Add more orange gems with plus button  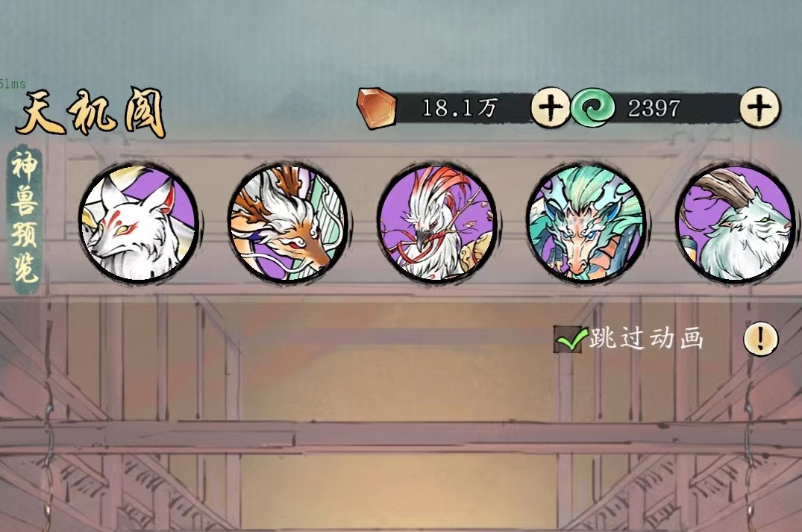551,107
